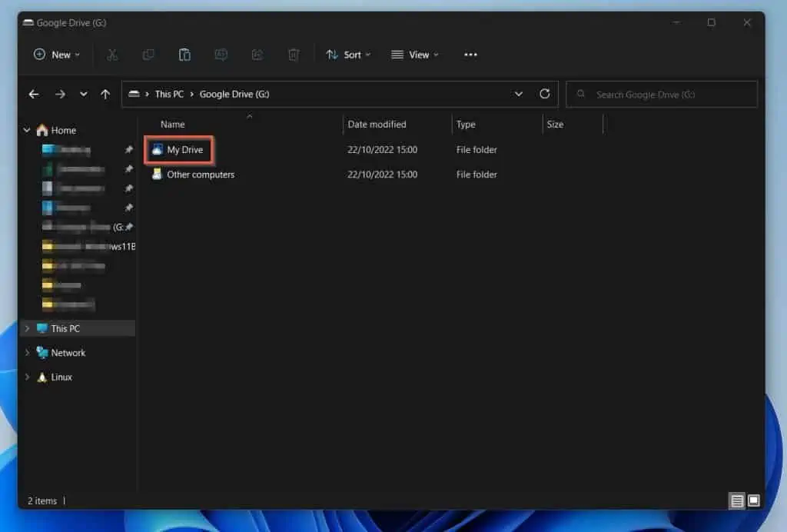Open the See more ellipsis menu
The height and width of the screenshot is (532, 787).
pyautogui.click(x=471, y=55)
